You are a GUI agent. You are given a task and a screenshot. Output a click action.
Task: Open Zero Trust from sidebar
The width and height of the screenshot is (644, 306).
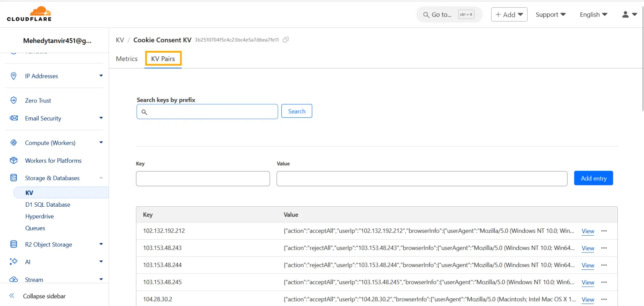pyautogui.click(x=38, y=101)
